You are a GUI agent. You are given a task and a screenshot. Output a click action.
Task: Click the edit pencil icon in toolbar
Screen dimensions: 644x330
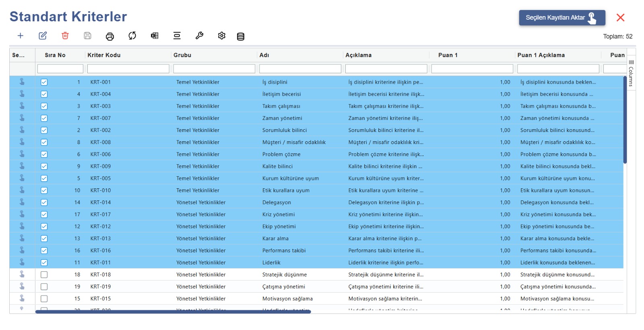43,36
